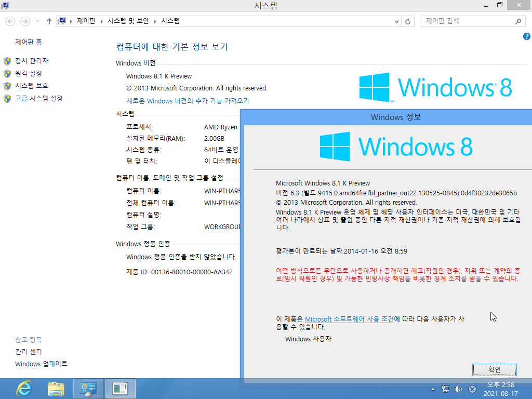The image size is (532, 399).
Task: Click 평가본이 만료되는 날짜 expiration text
Action: coord(341,251)
